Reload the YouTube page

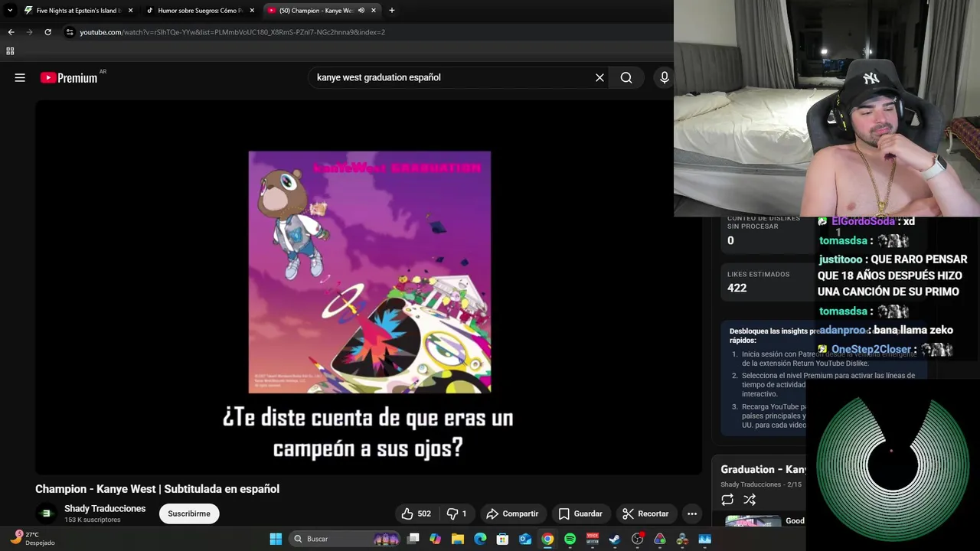pos(47,32)
